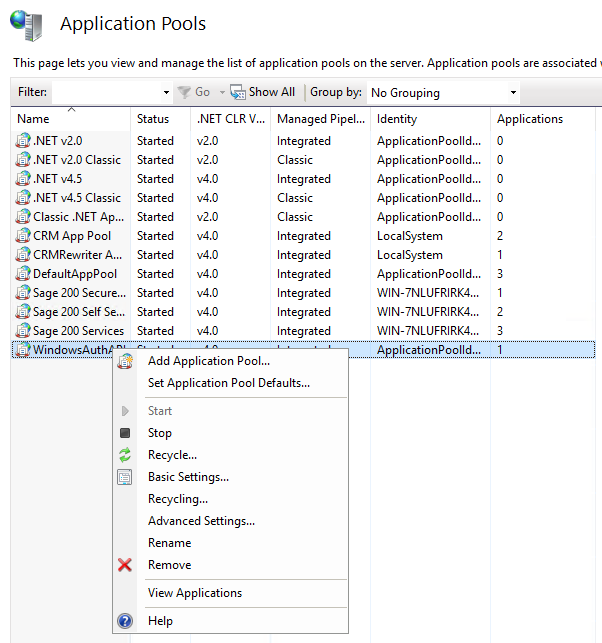Expand the Group by No Grouping dropdown
The image size is (602, 643).
(x=513, y=93)
